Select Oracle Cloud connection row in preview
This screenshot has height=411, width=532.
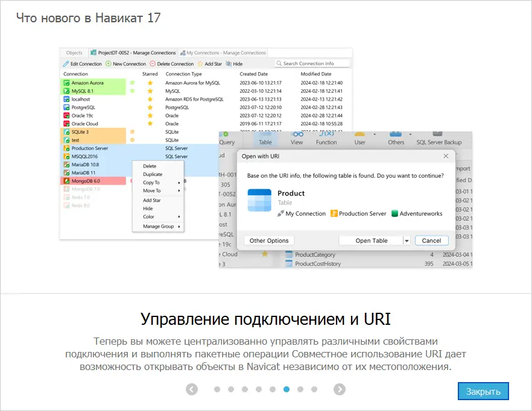click(93, 124)
